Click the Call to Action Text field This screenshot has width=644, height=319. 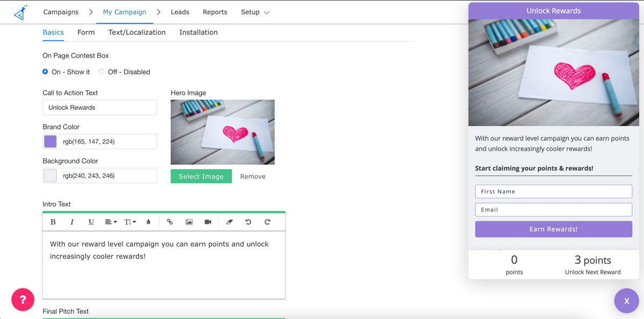tap(100, 107)
